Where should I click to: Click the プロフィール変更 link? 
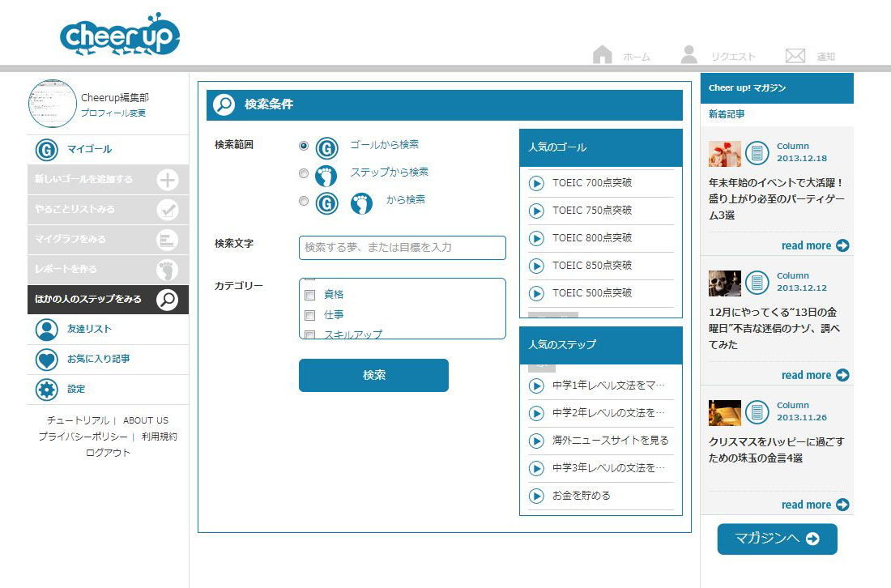(x=113, y=113)
